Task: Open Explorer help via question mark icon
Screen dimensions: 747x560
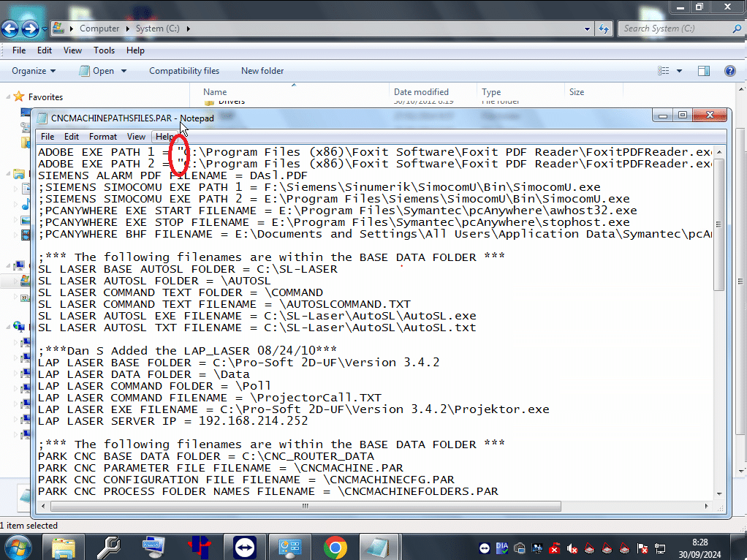Action: [729, 71]
